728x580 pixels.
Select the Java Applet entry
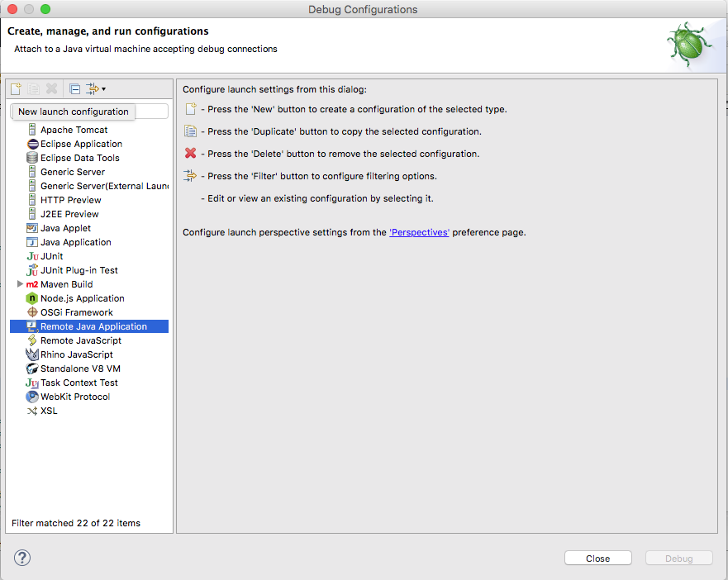65,228
